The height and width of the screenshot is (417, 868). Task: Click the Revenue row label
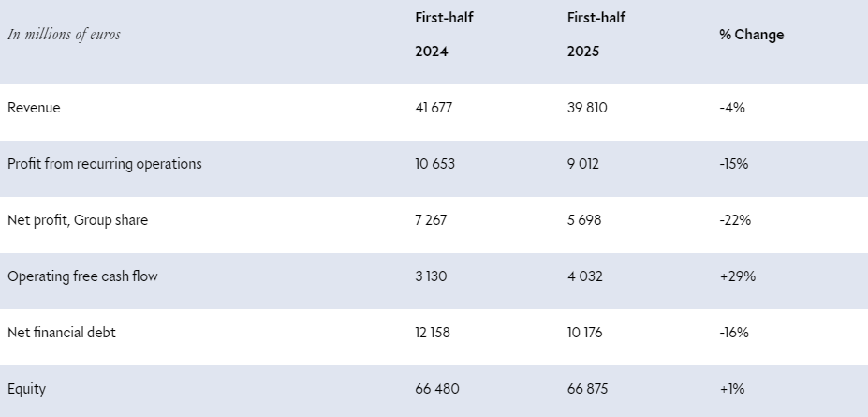[x=34, y=108]
